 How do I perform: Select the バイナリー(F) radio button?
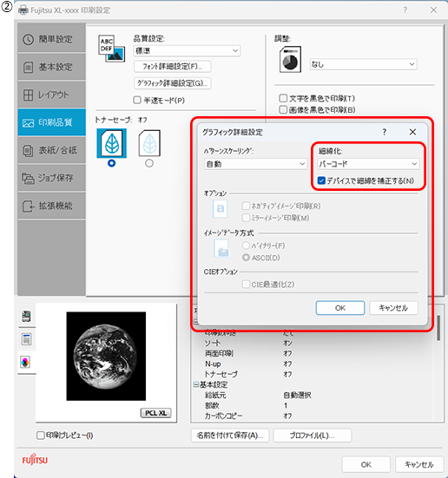tap(246, 246)
